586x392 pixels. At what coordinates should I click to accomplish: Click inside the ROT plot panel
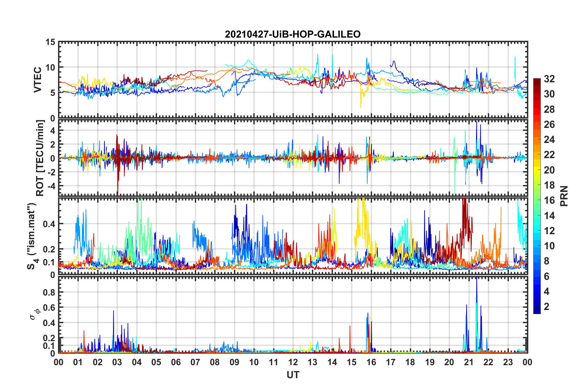[293, 158]
